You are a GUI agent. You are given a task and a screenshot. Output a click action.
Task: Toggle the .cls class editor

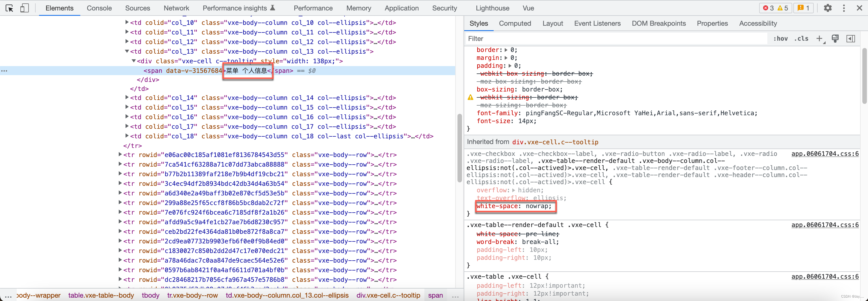[x=801, y=39]
